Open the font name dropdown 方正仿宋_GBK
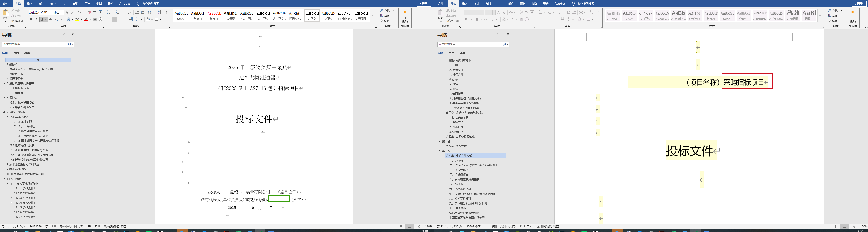The width and height of the screenshot is (868, 232). click(x=51, y=12)
